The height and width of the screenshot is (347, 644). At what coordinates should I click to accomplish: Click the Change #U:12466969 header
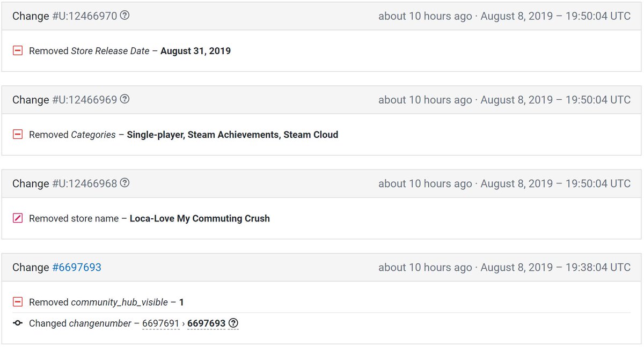pos(322,100)
